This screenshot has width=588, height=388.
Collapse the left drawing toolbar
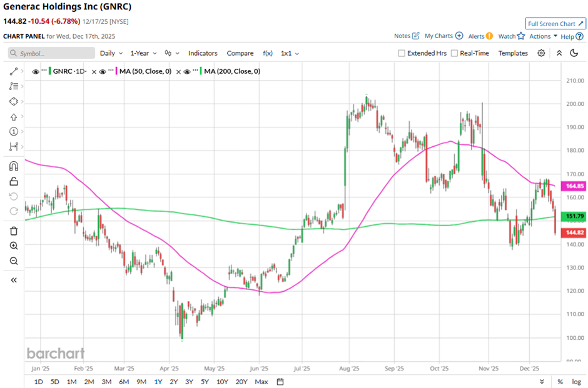click(14, 280)
